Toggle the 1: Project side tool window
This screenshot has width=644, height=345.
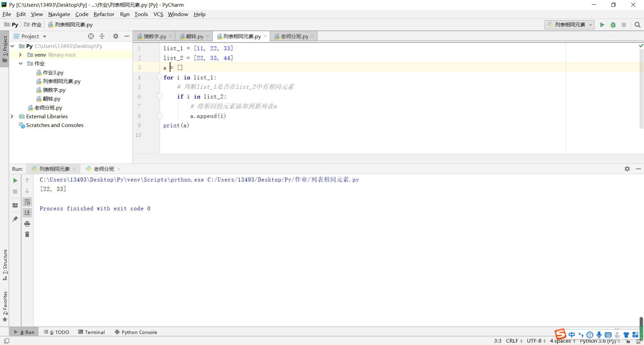click(x=5, y=49)
